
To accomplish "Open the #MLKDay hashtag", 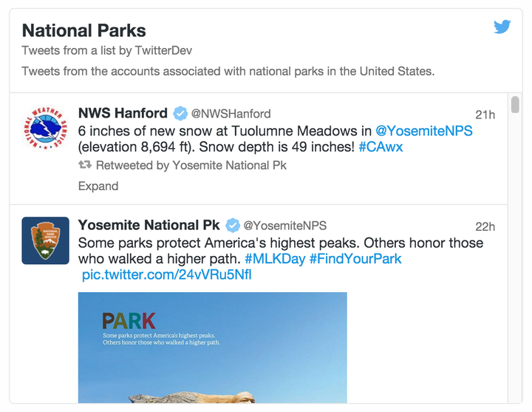I will [x=275, y=259].
